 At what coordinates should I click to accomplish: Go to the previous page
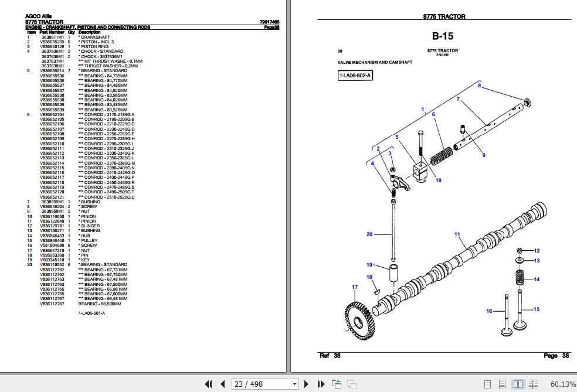tap(222, 383)
